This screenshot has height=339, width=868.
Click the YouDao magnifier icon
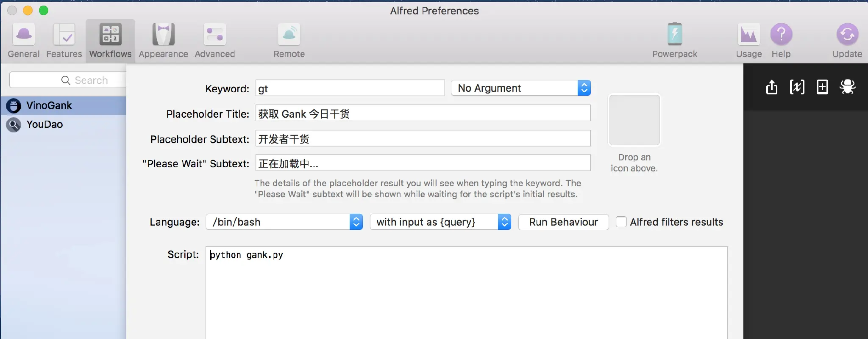coord(14,124)
